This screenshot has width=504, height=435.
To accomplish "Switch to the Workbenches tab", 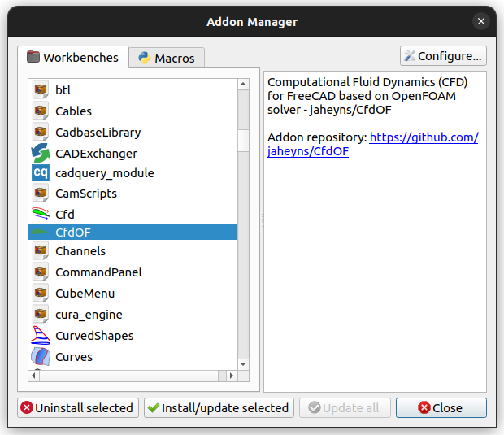I will click(x=73, y=57).
